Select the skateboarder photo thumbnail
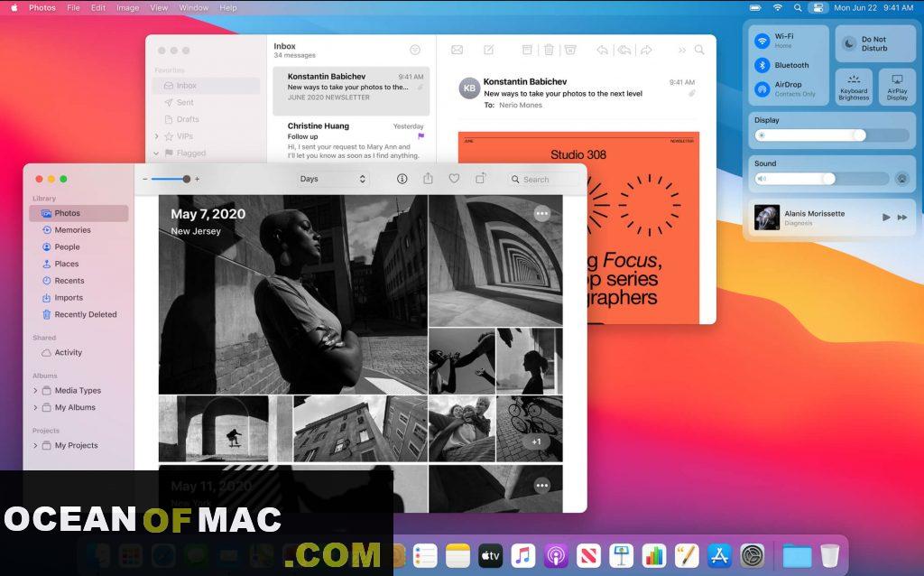The image size is (924, 576). point(213,429)
